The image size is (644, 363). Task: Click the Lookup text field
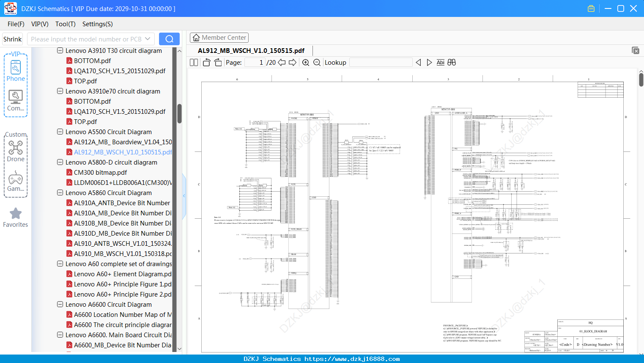pyautogui.click(x=381, y=63)
